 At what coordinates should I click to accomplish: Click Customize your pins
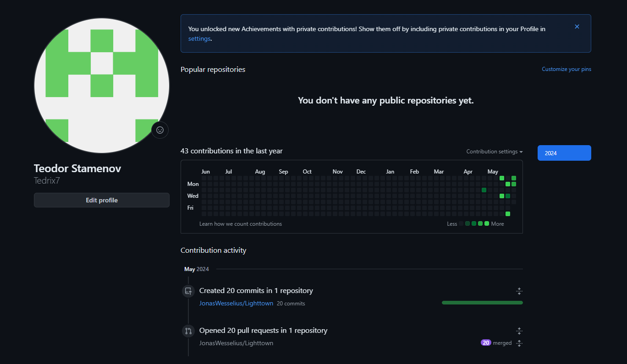tap(566, 69)
